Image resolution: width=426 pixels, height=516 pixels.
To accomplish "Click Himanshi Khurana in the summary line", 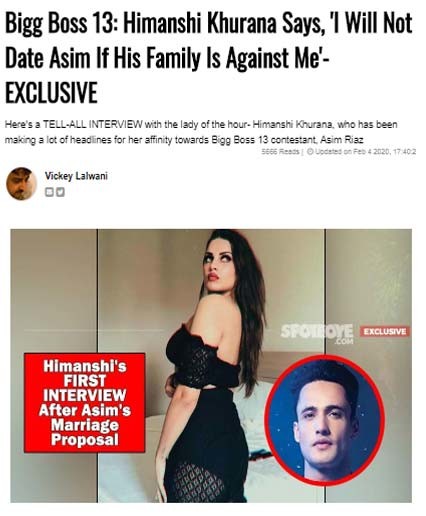I will (x=292, y=125).
